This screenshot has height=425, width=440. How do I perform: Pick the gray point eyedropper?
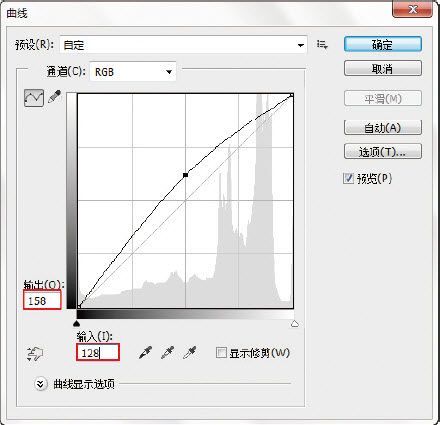[168, 353]
